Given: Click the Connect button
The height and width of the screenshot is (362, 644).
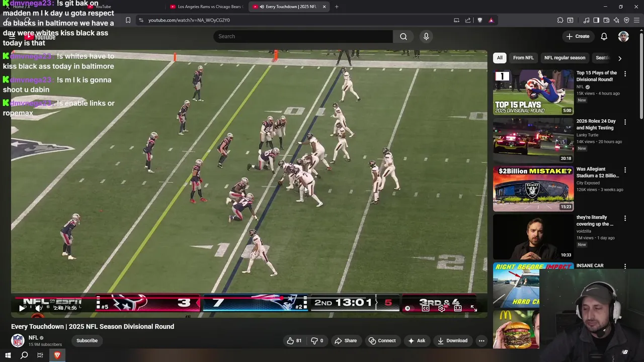Looking at the screenshot, I should (x=382, y=340).
